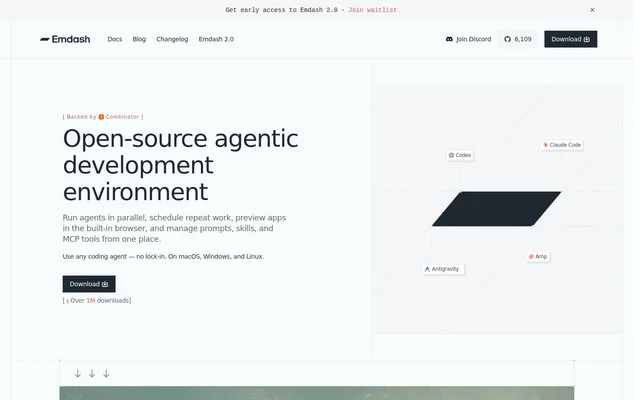This screenshot has width=640, height=400.
Task: Open the Docs page
Action: click(x=115, y=39)
